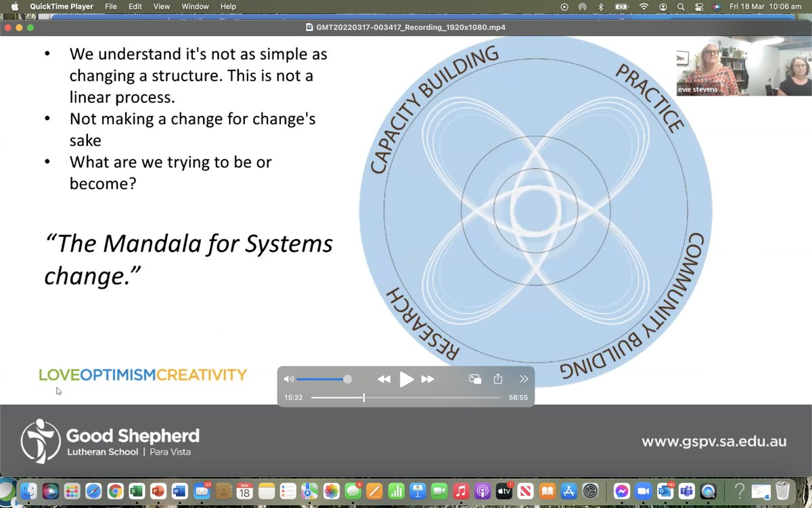Open Microsoft Teams from the dock
The width and height of the screenshot is (812, 508).
tap(685, 491)
